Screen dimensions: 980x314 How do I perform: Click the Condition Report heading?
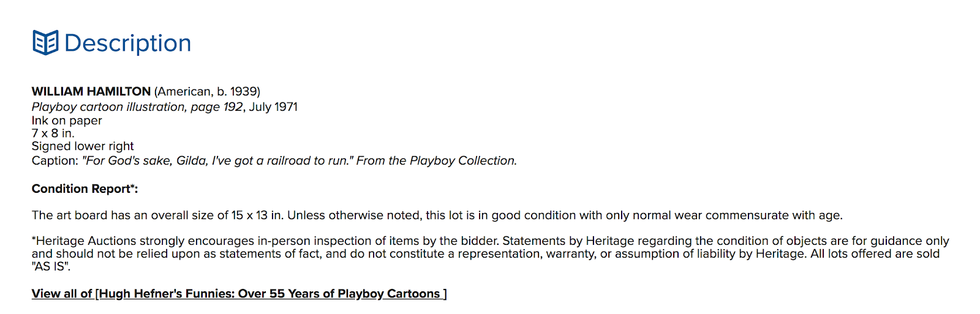[85, 189]
